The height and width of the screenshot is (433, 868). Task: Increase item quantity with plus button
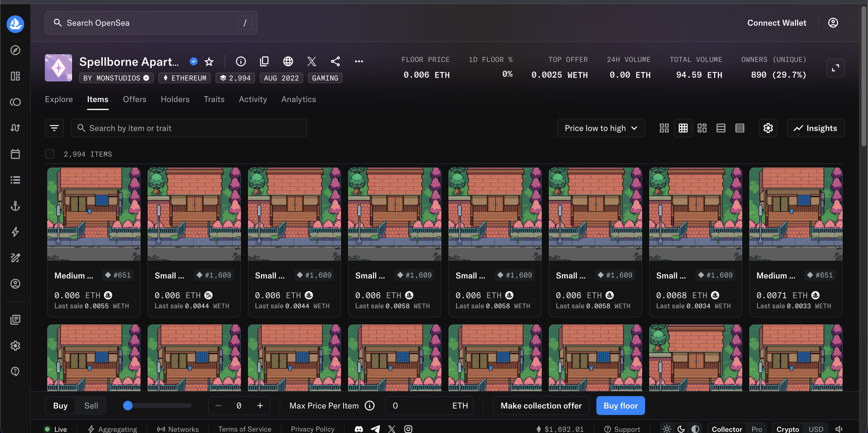260,405
